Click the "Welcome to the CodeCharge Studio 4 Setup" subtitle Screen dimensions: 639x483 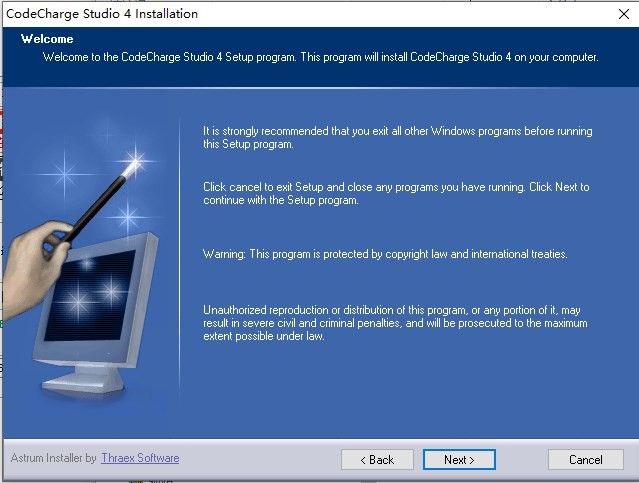(320, 57)
